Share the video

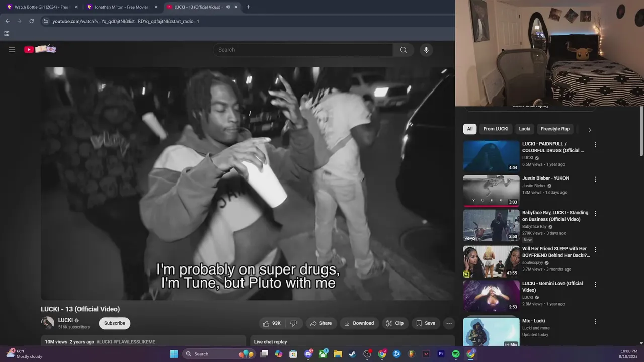(320, 323)
